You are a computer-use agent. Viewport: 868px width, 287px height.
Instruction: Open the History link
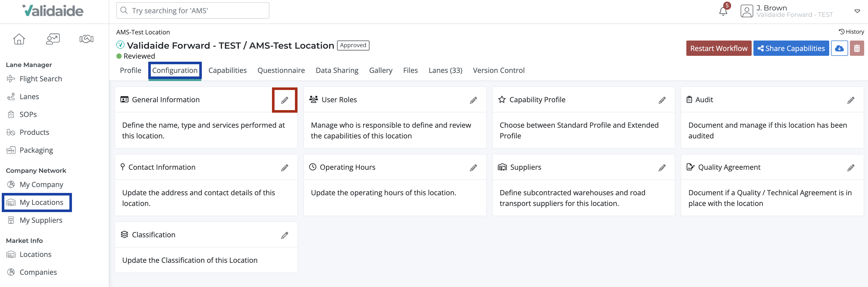(851, 32)
